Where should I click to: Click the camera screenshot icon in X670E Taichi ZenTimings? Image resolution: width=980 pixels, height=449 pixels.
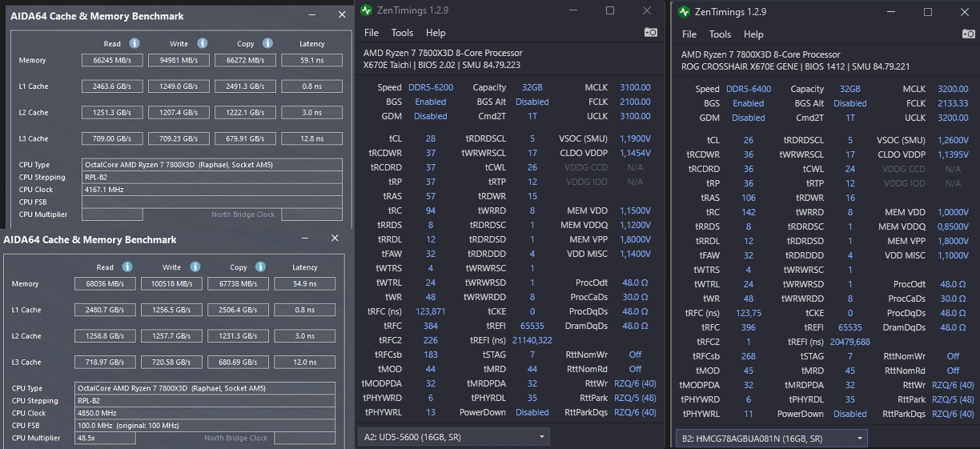click(651, 32)
